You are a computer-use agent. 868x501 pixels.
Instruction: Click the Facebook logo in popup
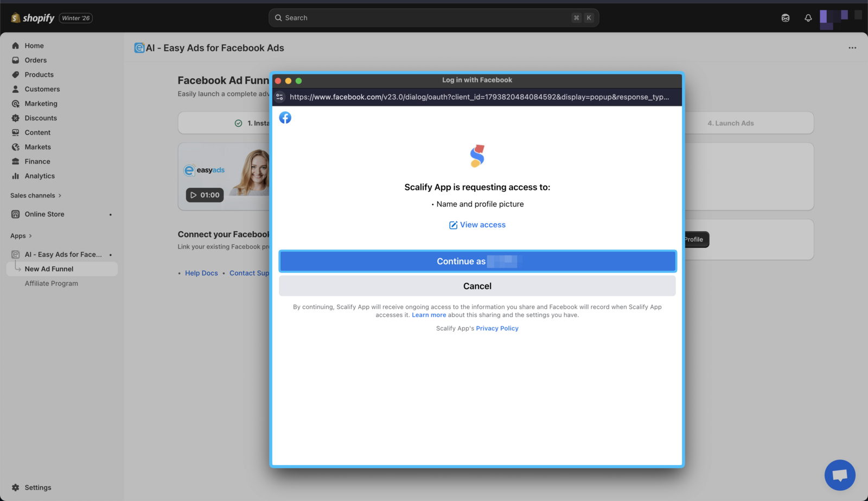285,118
